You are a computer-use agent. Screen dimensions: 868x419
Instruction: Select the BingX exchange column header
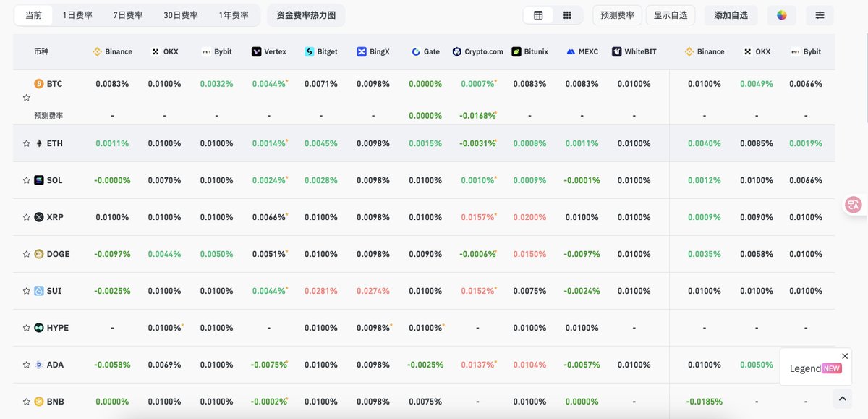click(x=373, y=52)
